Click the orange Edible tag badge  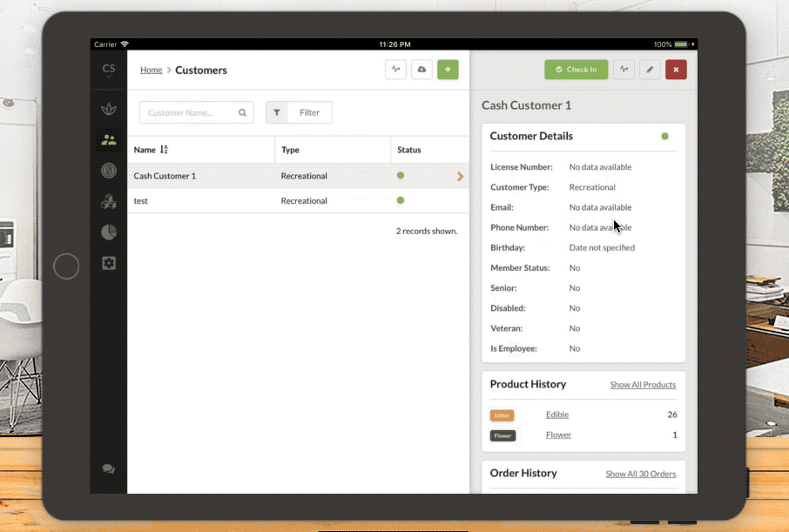502,415
